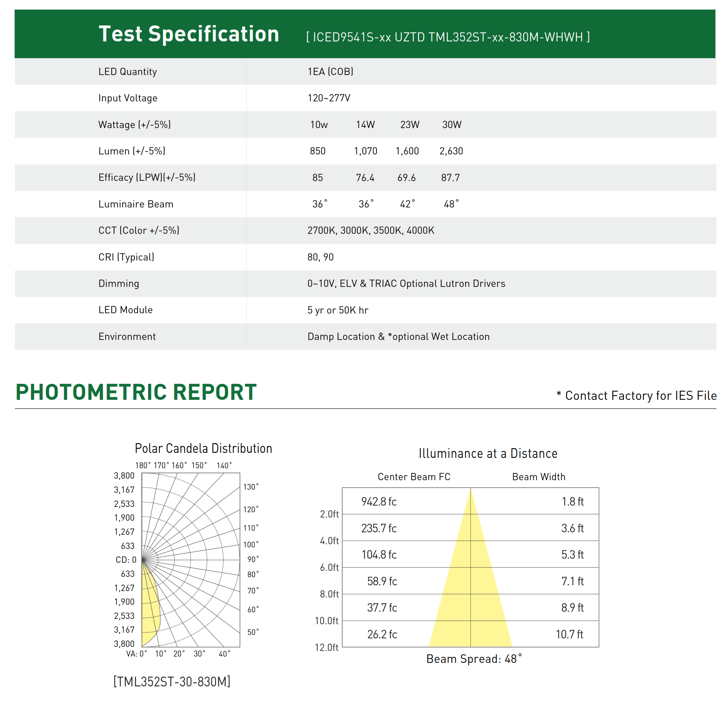Viewport: 728px width, 703px height.
Task: Select the 30W wattage value
Action: pyautogui.click(x=452, y=125)
